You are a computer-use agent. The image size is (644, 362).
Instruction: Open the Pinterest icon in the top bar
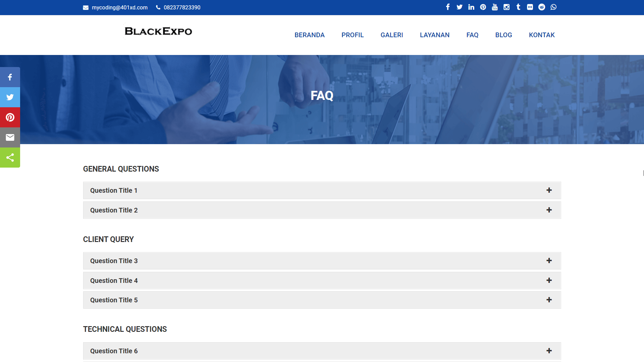(483, 7)
